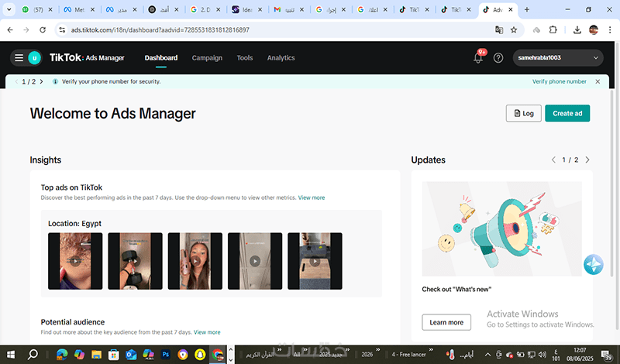Click the Learn more button
This screenshot has height=364, width=620.
(446, 322)
